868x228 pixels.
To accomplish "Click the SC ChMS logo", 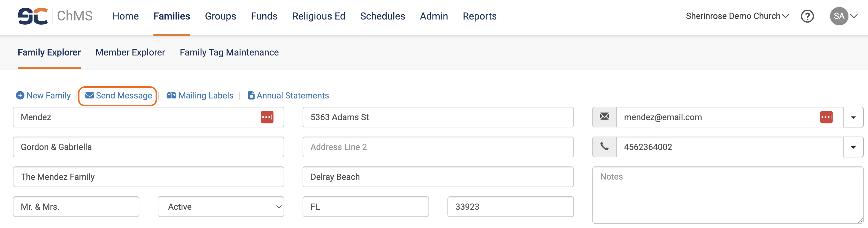I will pyautogui.click(x=55, y=16).
